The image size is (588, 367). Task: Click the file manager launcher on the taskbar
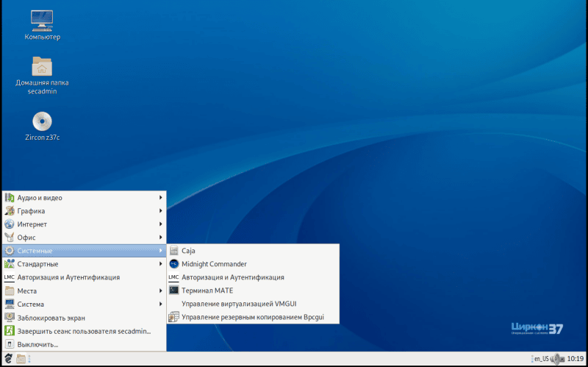[x=21, y=358]
